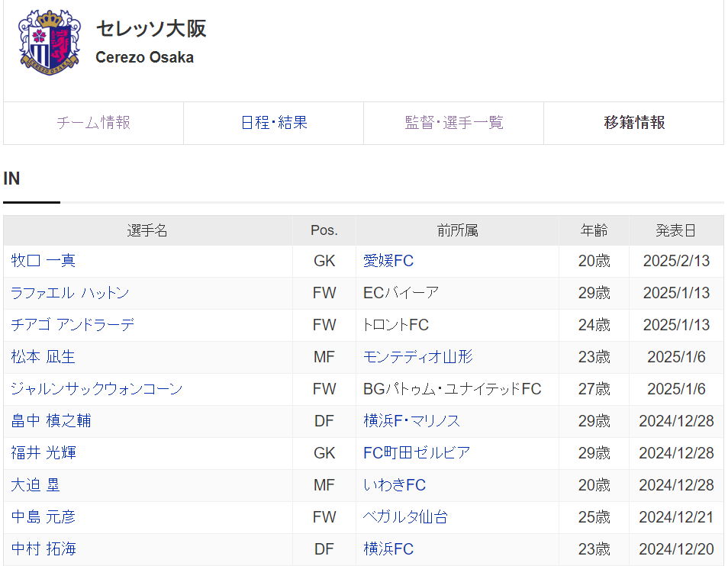Open player 畠中 槙之輔 link
728x566 pixels.
[x=51, y=421]
